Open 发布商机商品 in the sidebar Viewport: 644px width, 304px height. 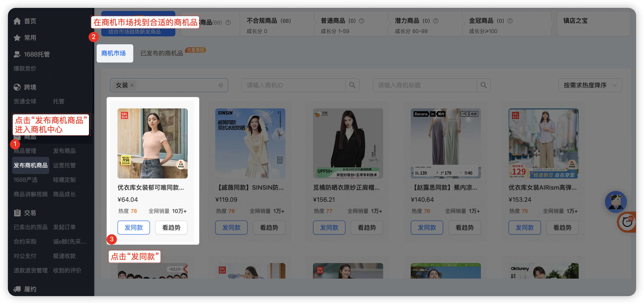click(x=30, y=165)
